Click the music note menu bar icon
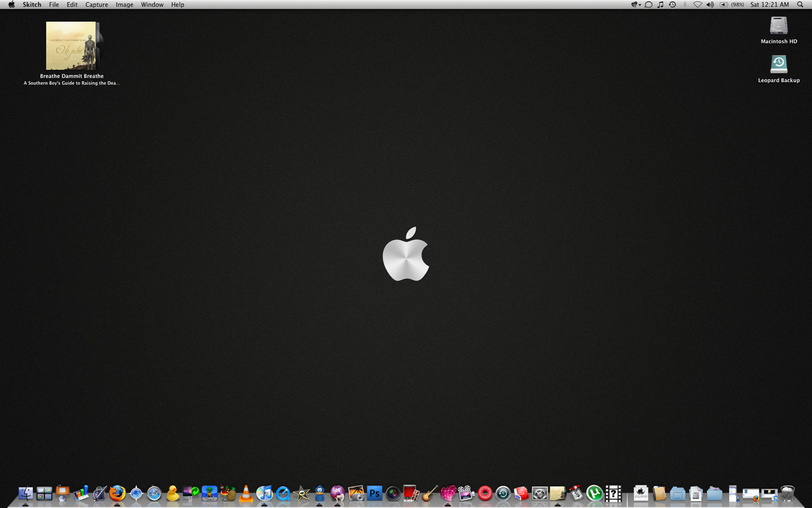Image resolution: width=812 pixels, height=508 pixels. (660, 5)
